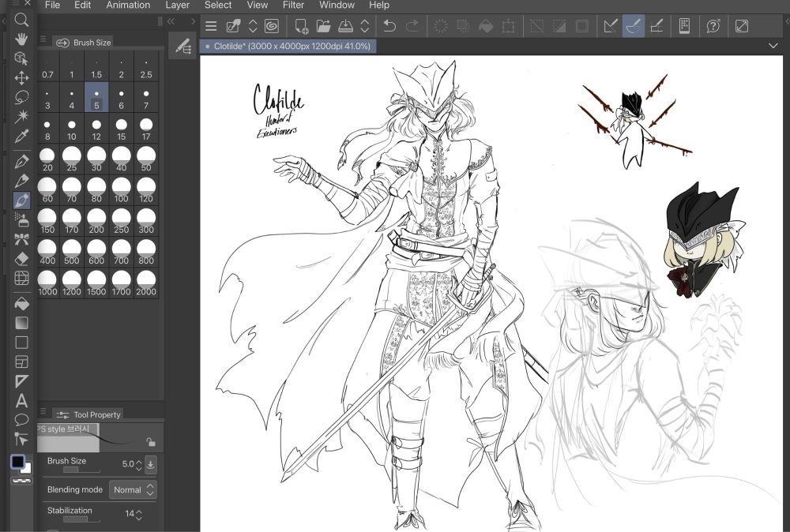
Task: Select the Pen nib tool
Action: coord(21,162)
